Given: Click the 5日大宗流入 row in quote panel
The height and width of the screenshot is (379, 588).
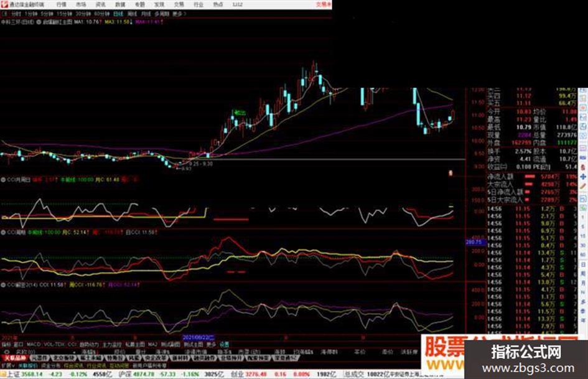Looking at the screenshot, I should click(x=532, y=200).
